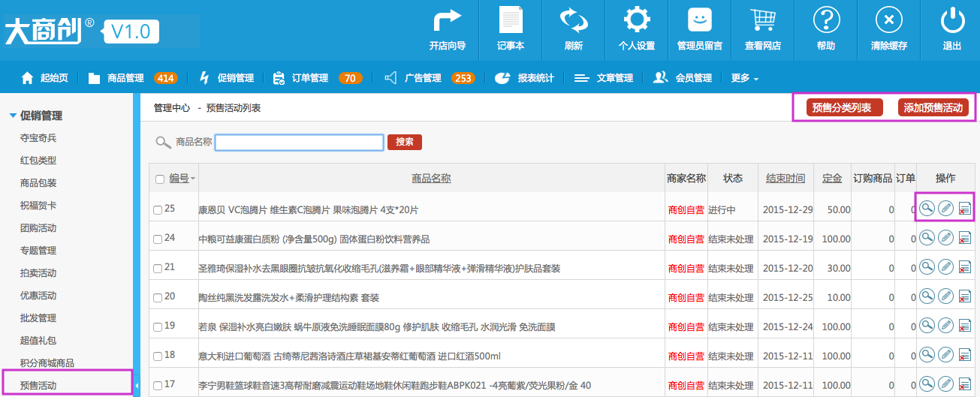Toggle the select-all checkbox beside 编号
The image size is (980, 397).
pos(159,179)
